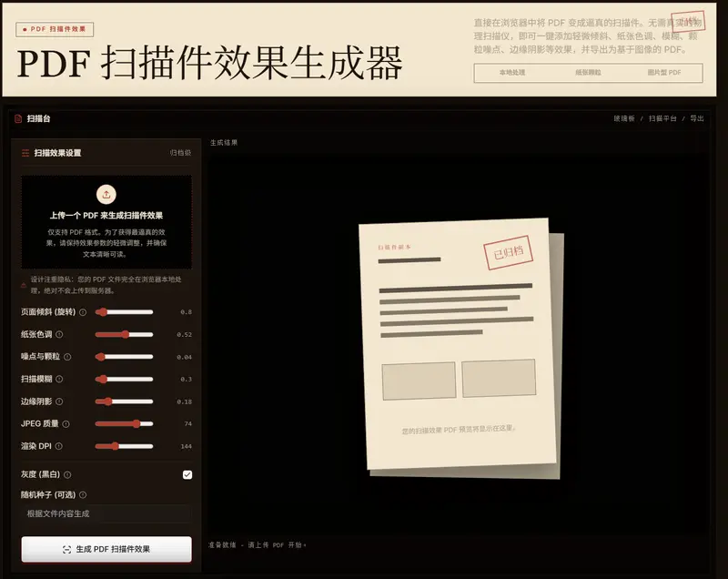Screen dimensions: 728x579
Task: Click the edge shadow value 0.18
Action: (x=185, y=401)
